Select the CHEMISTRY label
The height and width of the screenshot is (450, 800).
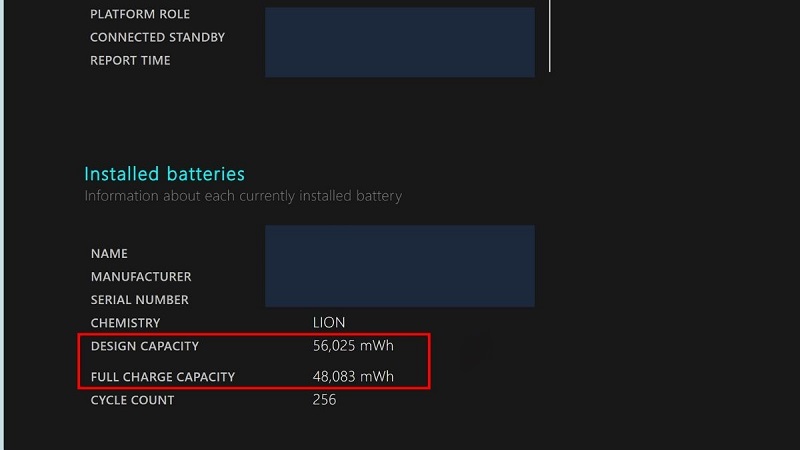pyautogui.click(x=125, y=323)
